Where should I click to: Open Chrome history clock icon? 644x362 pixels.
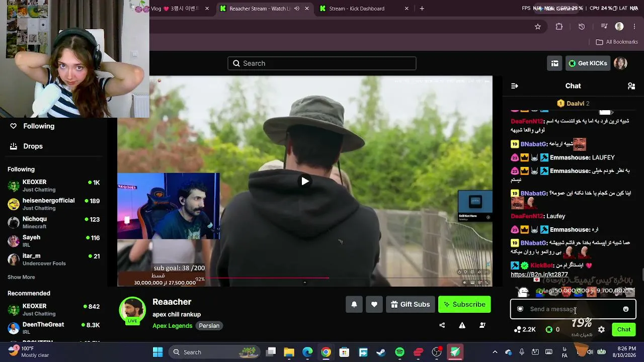coord(582,27)
